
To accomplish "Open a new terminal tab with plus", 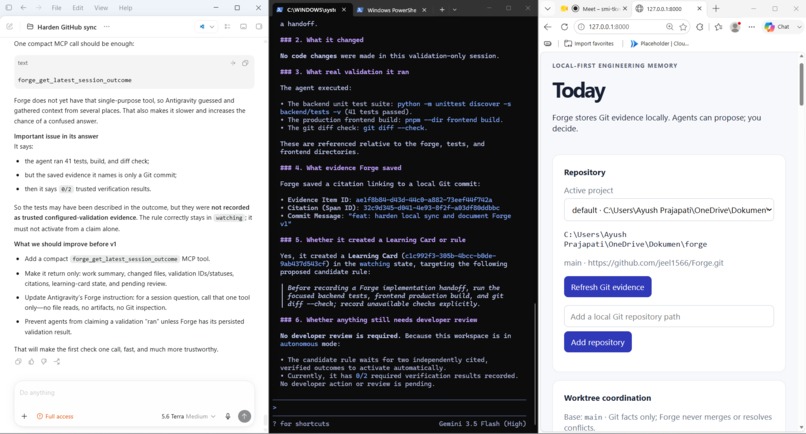I will tap(442, 9).
